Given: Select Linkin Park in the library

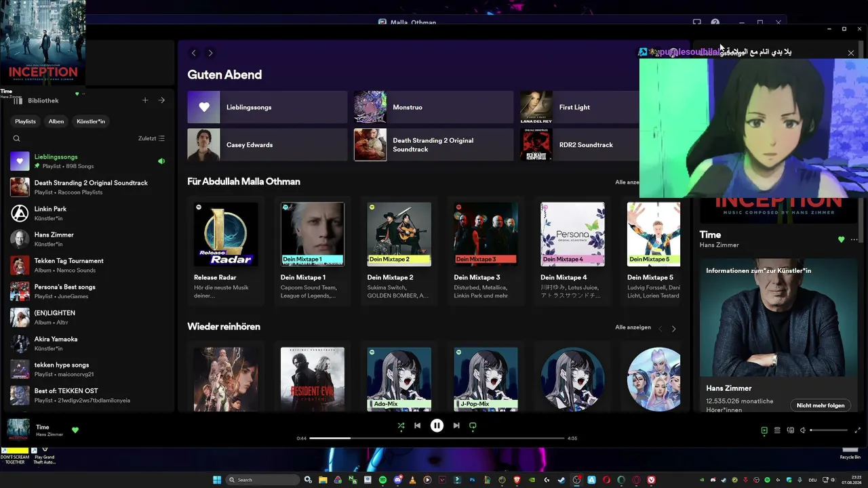Looking at the screenshot, I should [87, 213].
